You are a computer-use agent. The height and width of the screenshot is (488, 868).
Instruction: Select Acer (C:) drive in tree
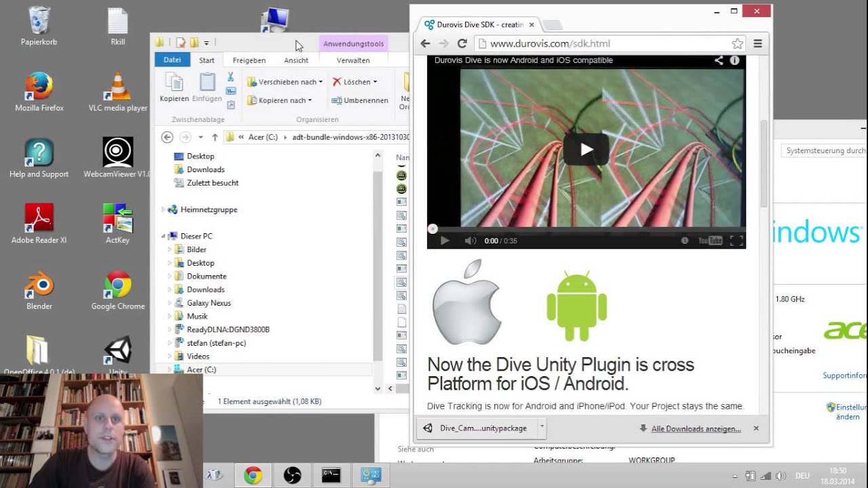click(201, 369)
